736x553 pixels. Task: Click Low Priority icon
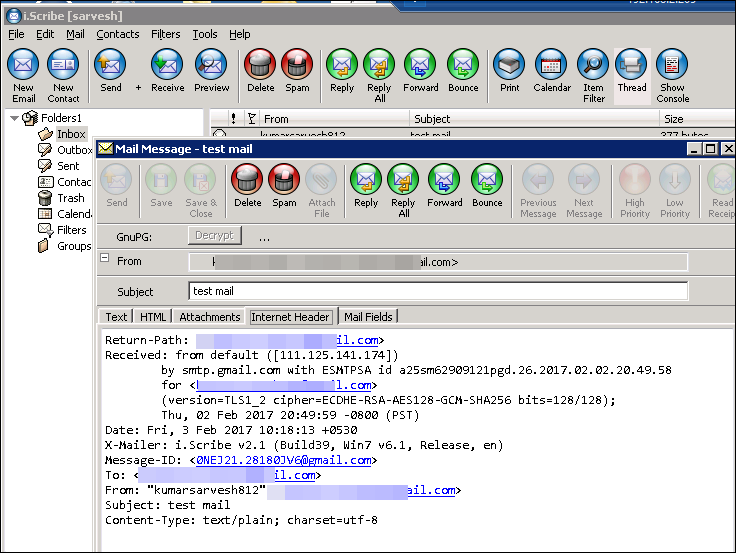[x=675, y=191]
